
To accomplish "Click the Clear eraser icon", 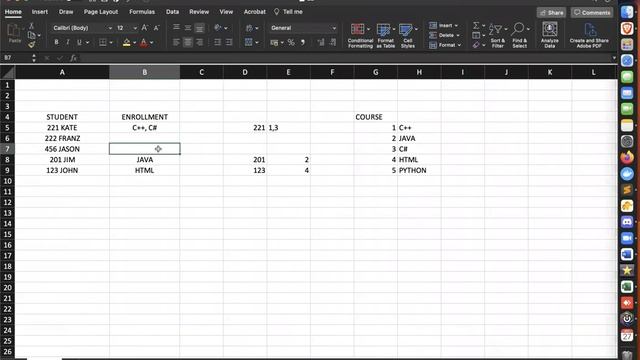I will click(x=476, y=45).
